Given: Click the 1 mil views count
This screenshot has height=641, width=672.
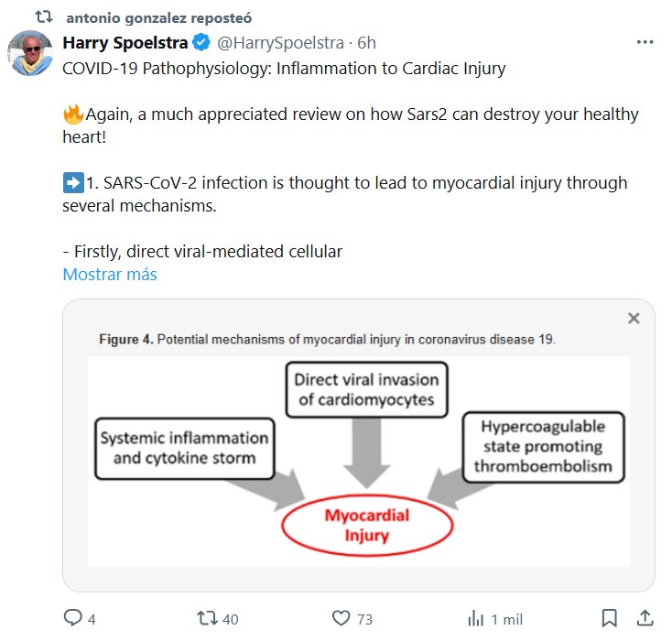Looking at the screenshot, I should (507, 620).
